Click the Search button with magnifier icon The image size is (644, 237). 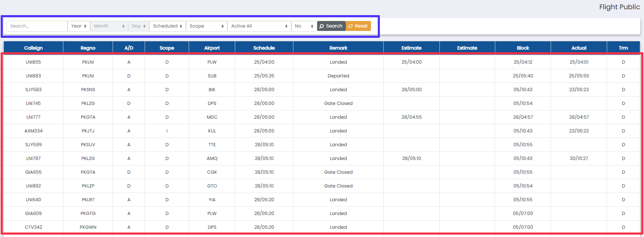coord(331,26)
